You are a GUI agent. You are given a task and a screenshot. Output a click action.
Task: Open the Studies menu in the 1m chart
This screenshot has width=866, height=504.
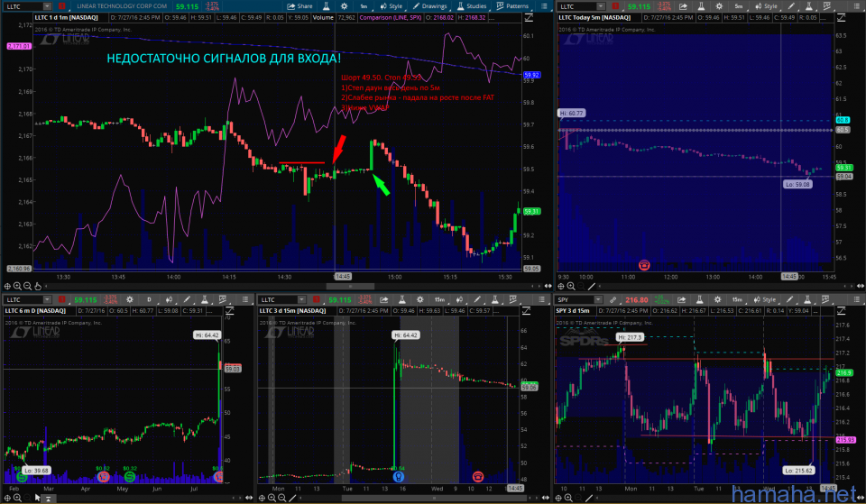point(472,6)
